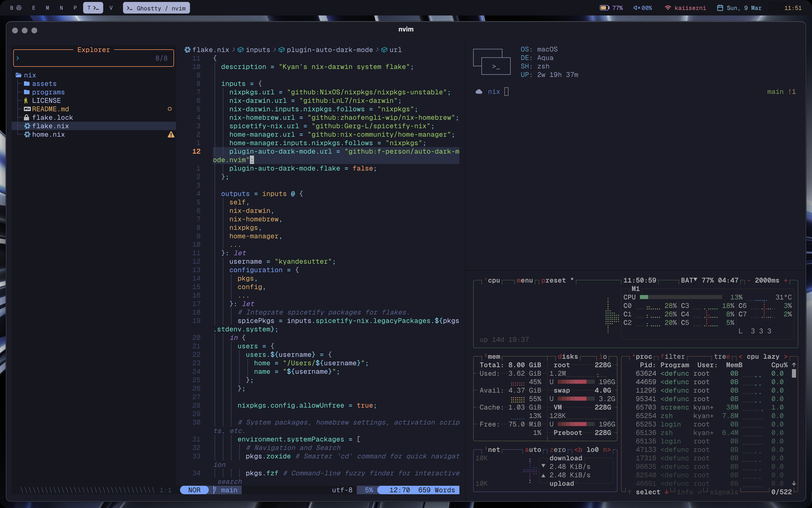Click the root disk usage bar
Viewport: 812px width, 508px height.
pyautogui.click(x=576, y=382)
